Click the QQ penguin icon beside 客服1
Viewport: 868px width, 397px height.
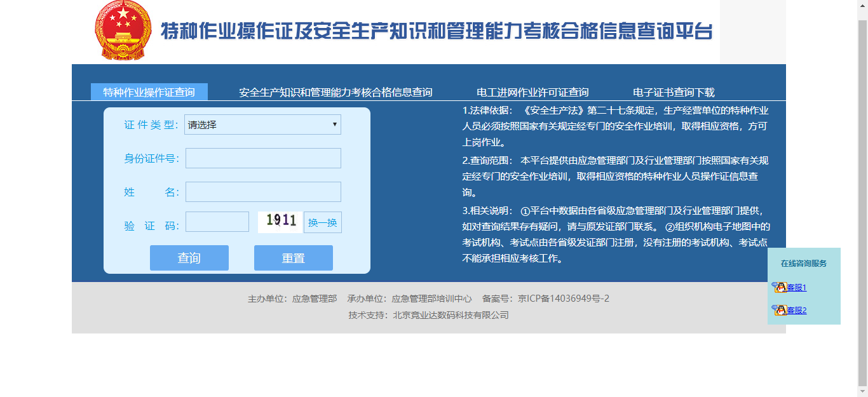780,287
